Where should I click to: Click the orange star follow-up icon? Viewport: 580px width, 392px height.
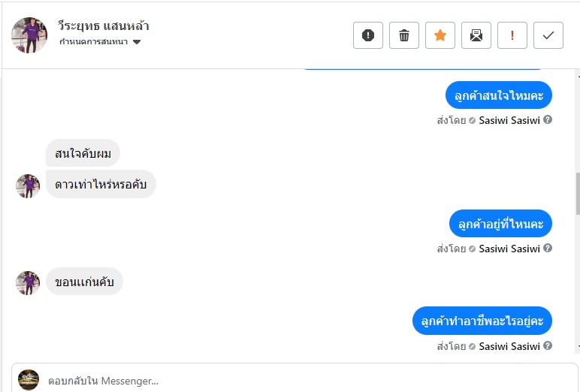click(440, 35)
